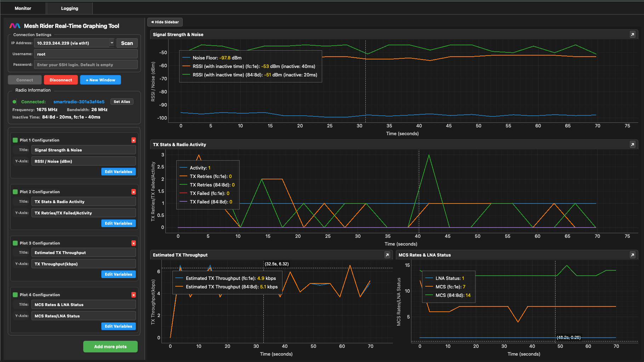
Task: Toggle the Plot 3 configuration checkbox
Action: pos(15,243)
